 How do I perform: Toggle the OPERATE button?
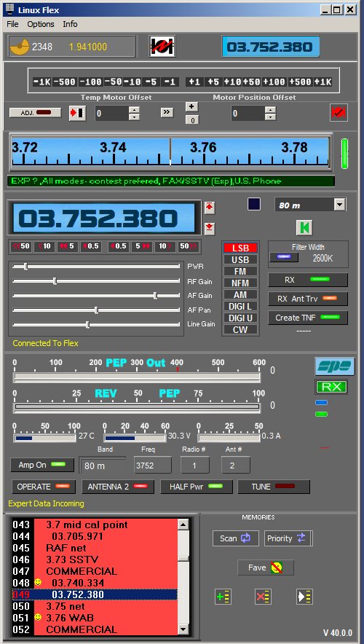click(x=44, y=487)
